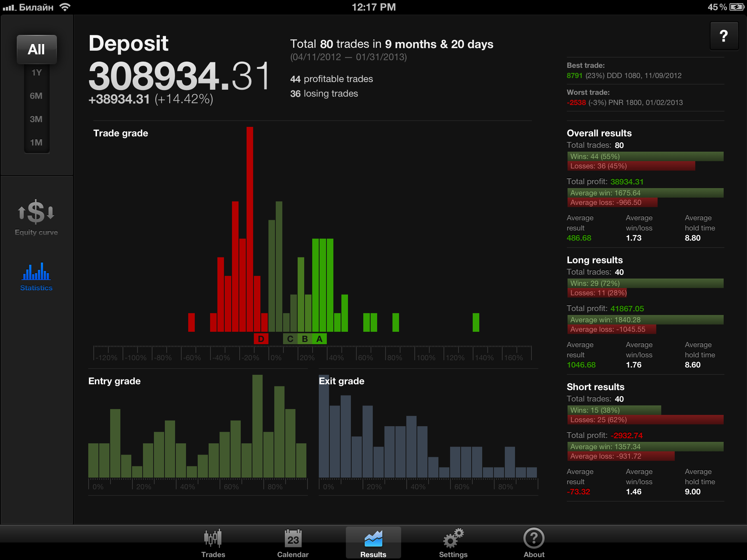Tap the Long total profit 41867.05
Viewport: 747px width, 560px height.
(627, 308)
